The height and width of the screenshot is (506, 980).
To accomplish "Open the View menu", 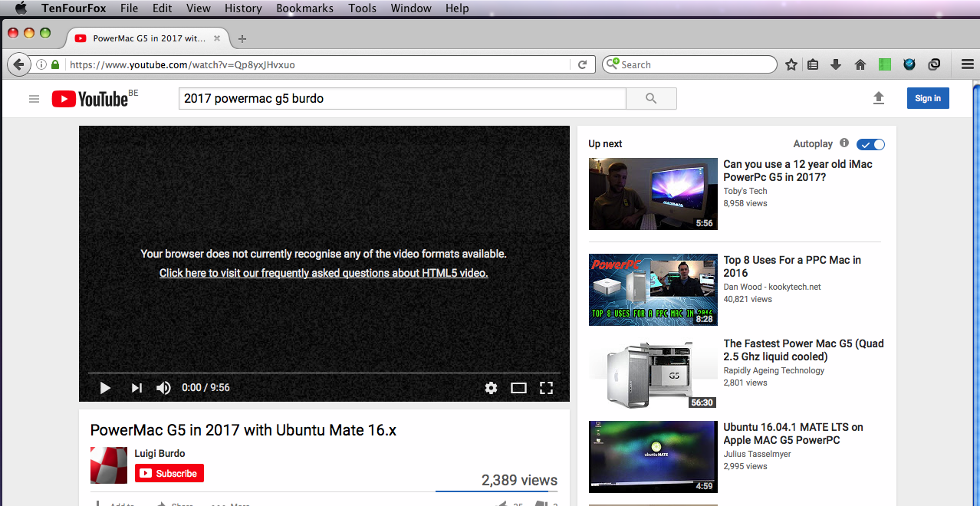I will (199, 8).
